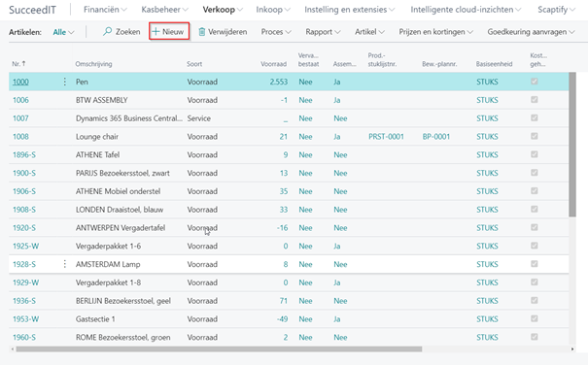Open item 1936-S link

[24, 301]
